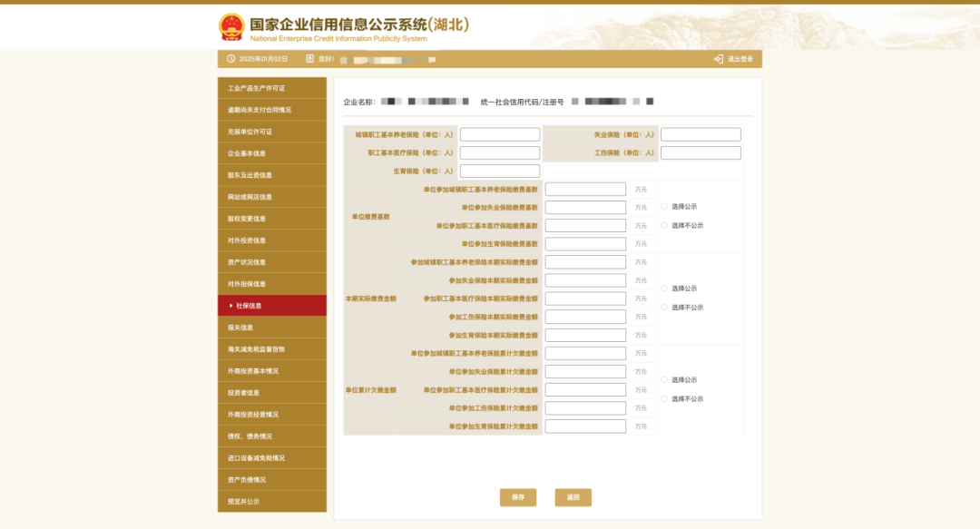980x529 pixels.
Task: Select 选择公示 for 单位累计欠缴金额
Action: 663,379
